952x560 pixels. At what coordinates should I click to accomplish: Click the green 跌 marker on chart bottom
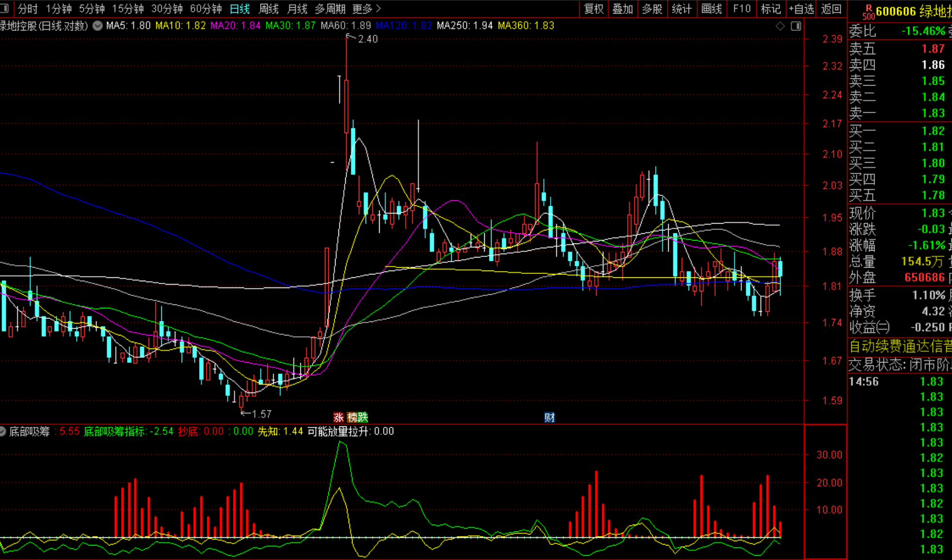point(363,417)
